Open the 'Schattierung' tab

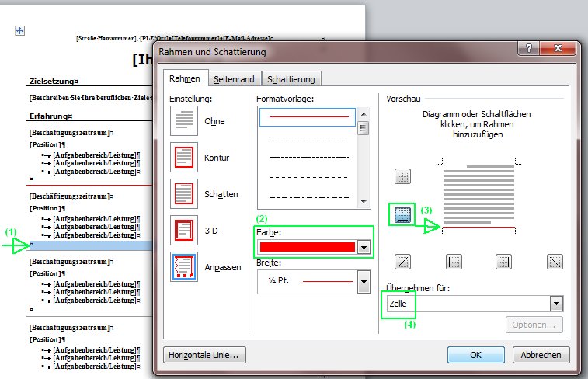[291, 78]
